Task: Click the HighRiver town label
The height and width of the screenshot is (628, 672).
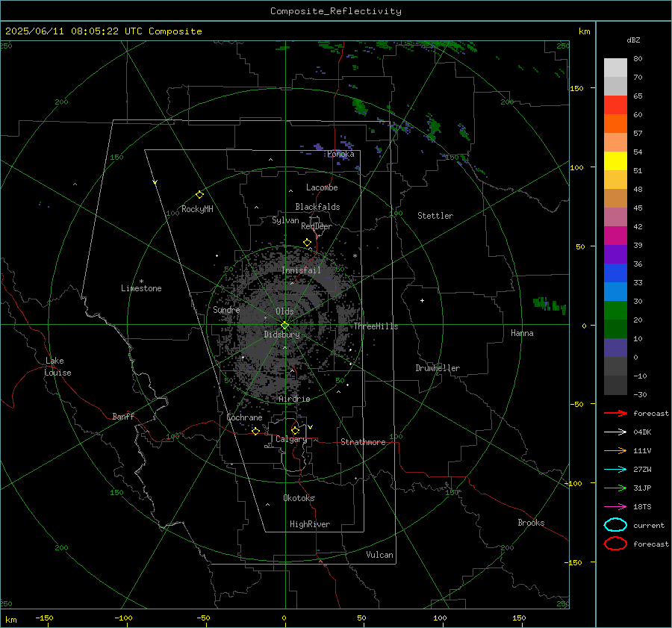Action: [309, 524]
